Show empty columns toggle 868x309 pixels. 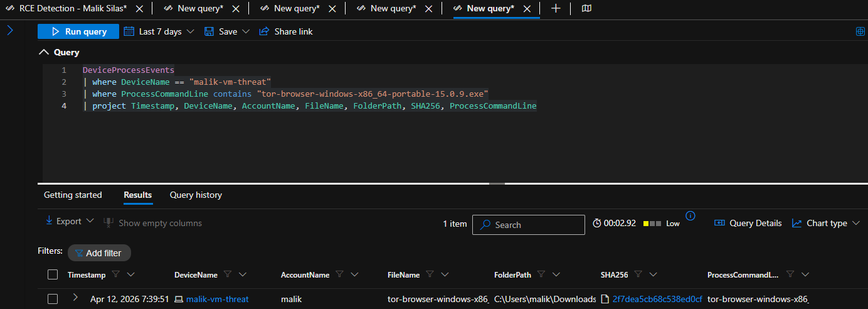tap(153, 223)
